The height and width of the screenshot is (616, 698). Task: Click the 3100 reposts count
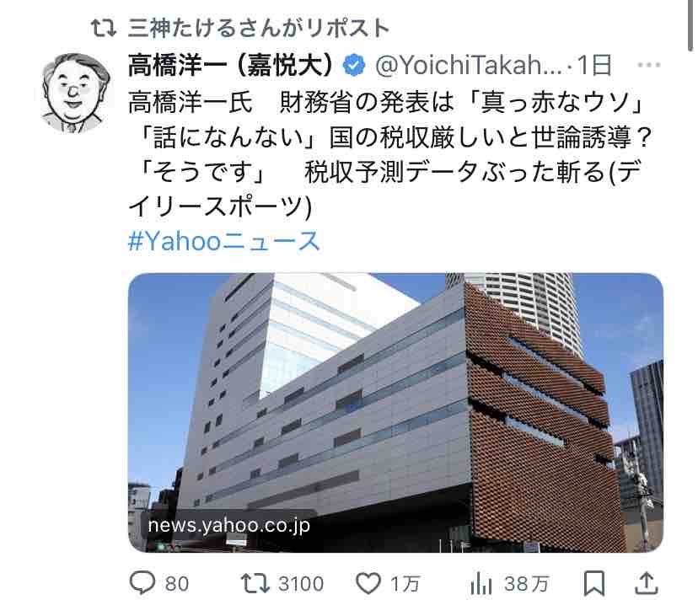(x=301, y=583)
